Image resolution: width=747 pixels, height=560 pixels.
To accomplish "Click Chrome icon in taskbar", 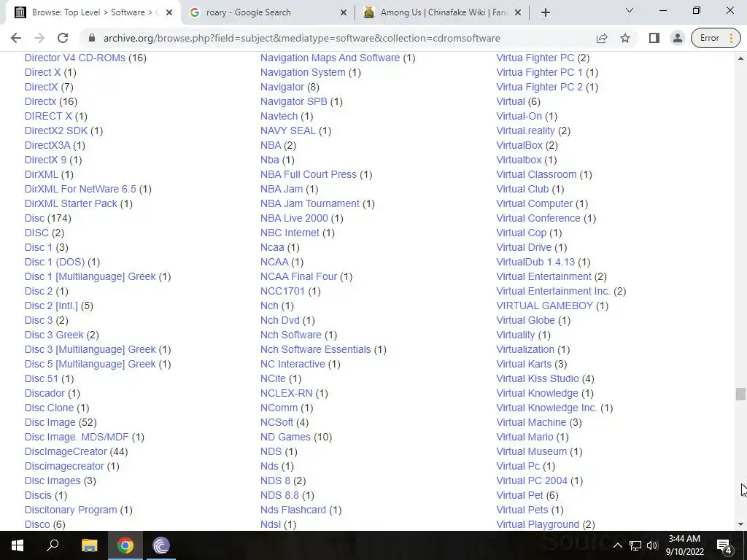I will (x=125, y=545).
